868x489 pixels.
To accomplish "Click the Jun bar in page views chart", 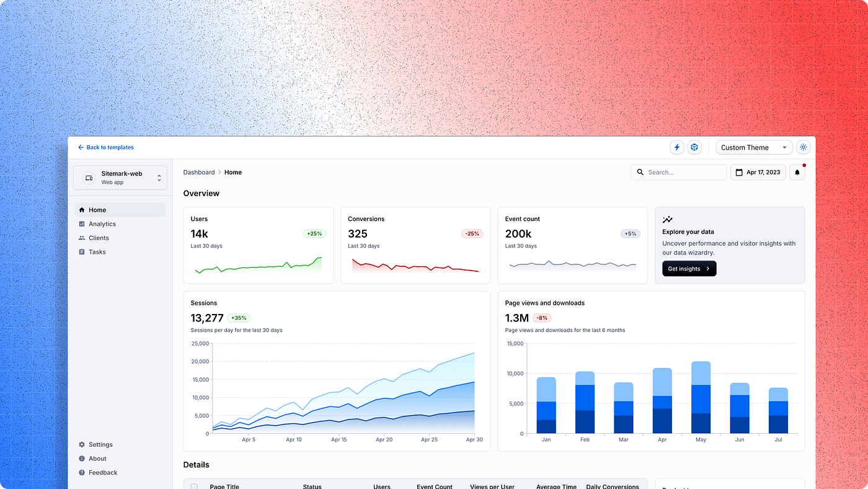I will click(x=740, y=408).
